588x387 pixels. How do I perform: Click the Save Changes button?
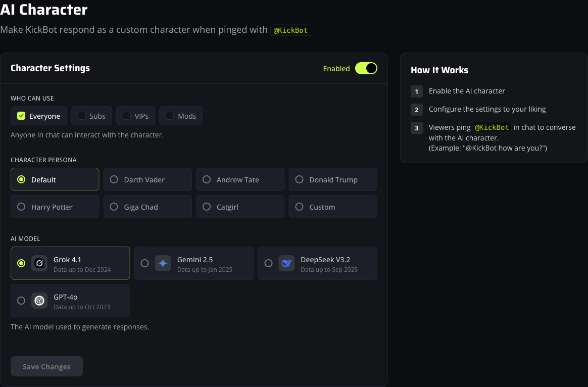point(46,366)
